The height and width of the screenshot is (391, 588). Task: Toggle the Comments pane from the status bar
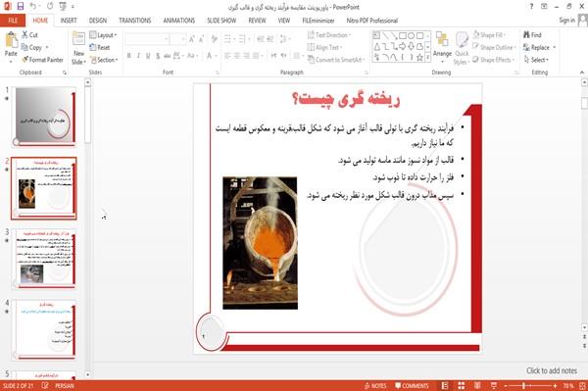[x=412, y=386]
